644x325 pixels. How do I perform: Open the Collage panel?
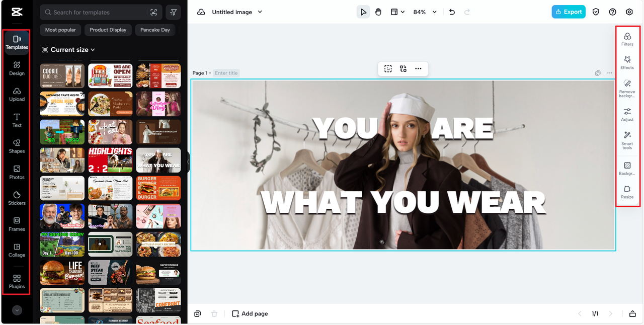coord(17,251)
